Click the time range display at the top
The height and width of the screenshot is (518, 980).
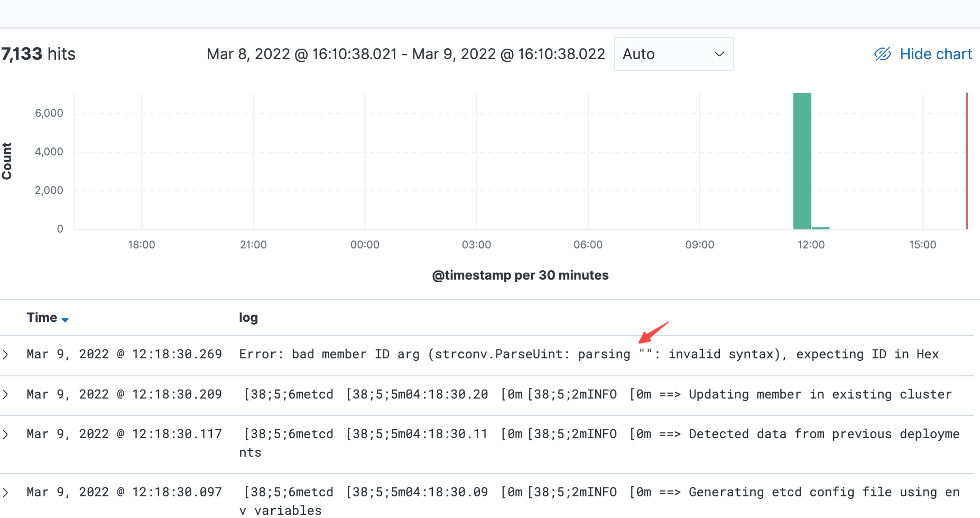tap(405, 53)
